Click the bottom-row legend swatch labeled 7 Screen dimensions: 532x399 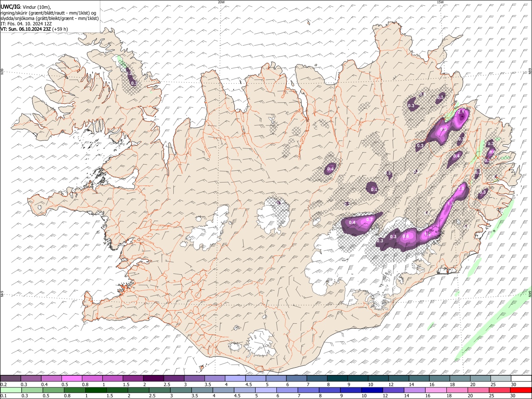pyautogui.click(x=308, y=390)
